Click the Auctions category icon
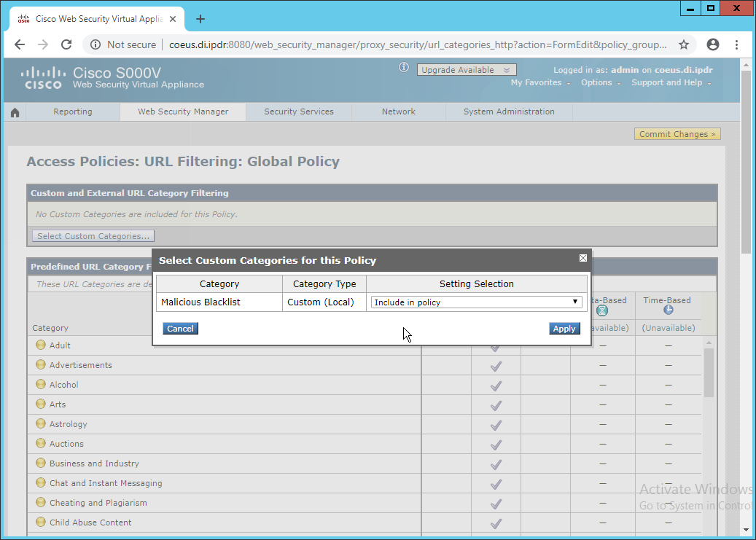Image resolution: width=756 pixels, height=540 pixels. [41, 443]
